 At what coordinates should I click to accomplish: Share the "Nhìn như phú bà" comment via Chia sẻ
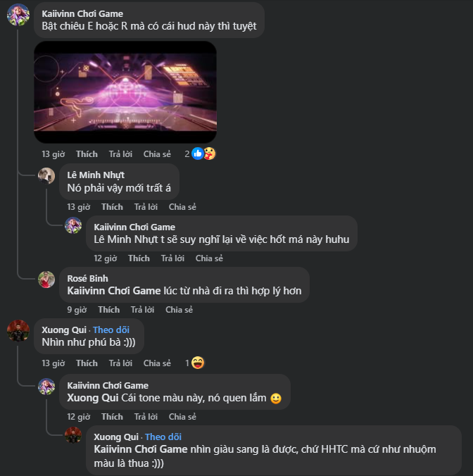(157, 363)
